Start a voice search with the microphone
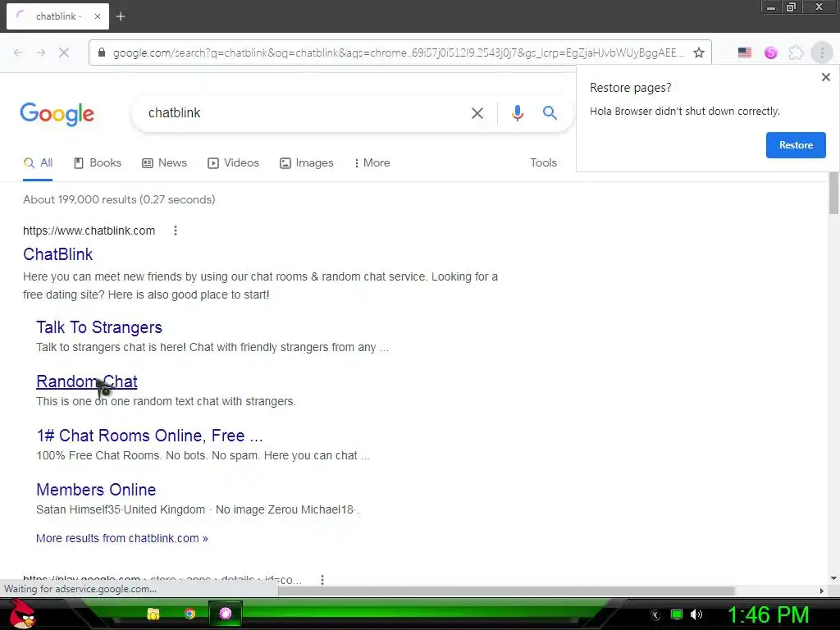The width and height of the screenshot is (840, 630). point(517,113)
